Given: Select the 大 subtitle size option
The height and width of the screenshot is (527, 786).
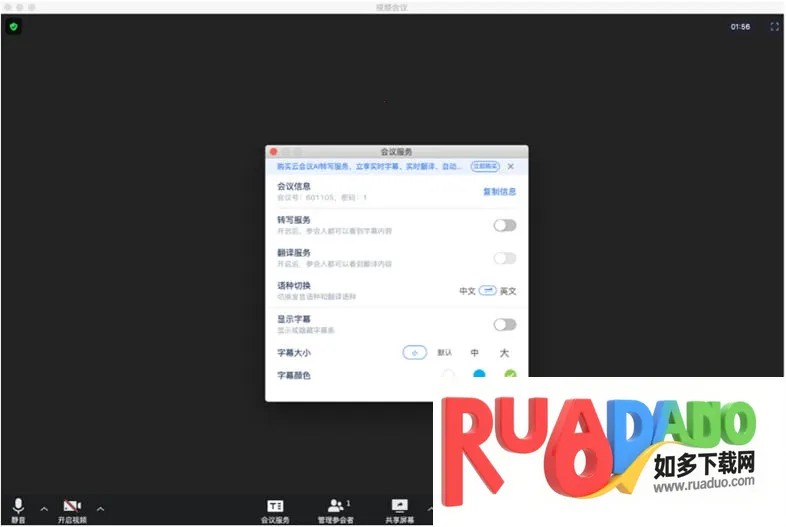Looking at the screenshot, I should (504, 353).
